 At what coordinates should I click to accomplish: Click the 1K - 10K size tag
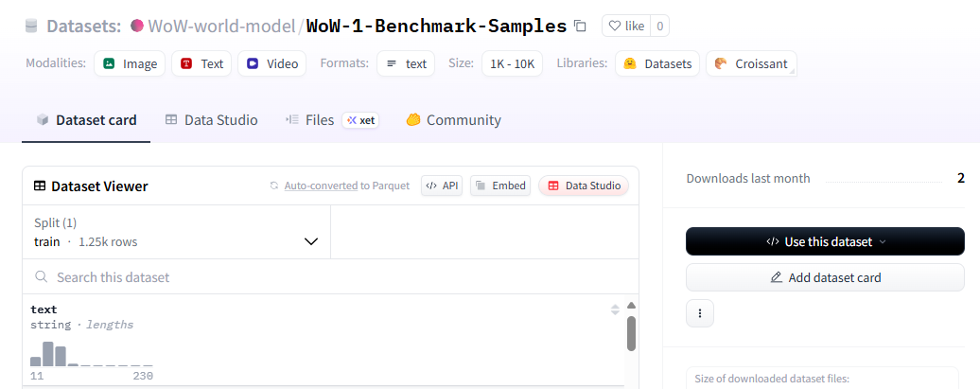512,63
